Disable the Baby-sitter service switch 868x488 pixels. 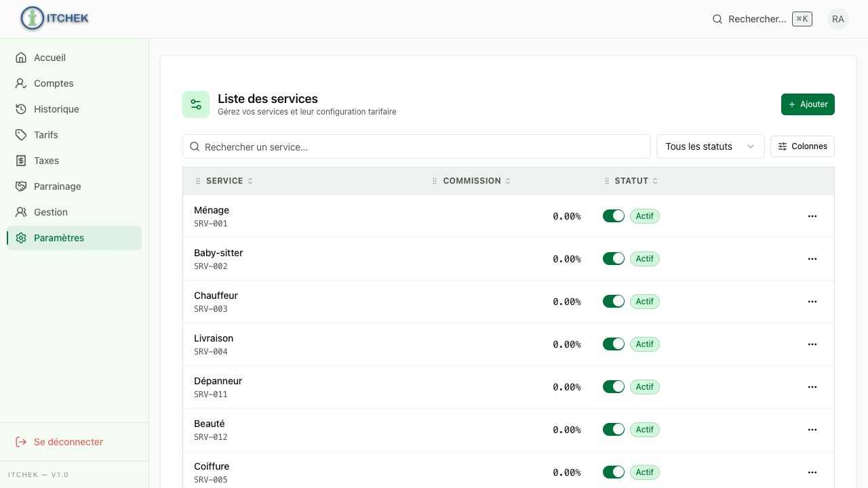614,259
